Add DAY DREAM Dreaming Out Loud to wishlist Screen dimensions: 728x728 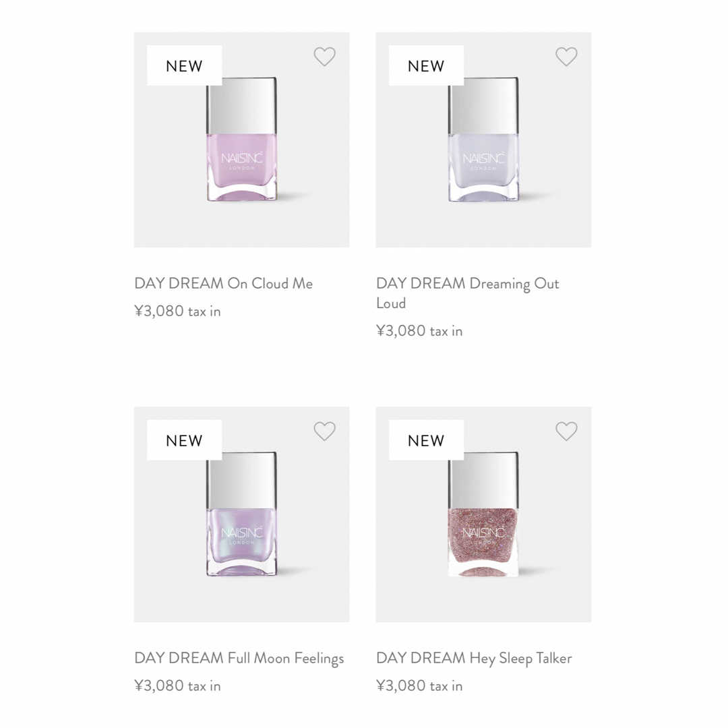pos(566,57)
